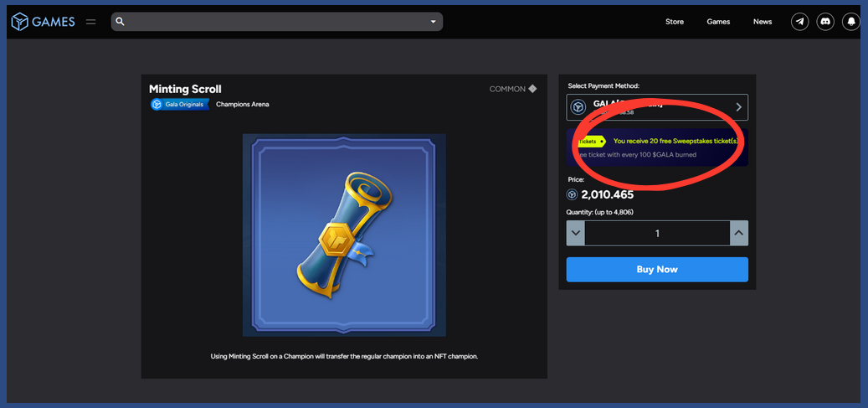Image resolution: width=868 pixels, height=408 pixels.
Task: Click the yellow Tickets tag
Action: [590, 142]
